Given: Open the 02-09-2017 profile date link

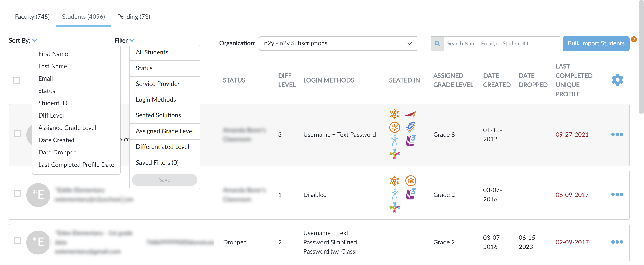Looking at the screenshot, I should [x=572, y=242].
